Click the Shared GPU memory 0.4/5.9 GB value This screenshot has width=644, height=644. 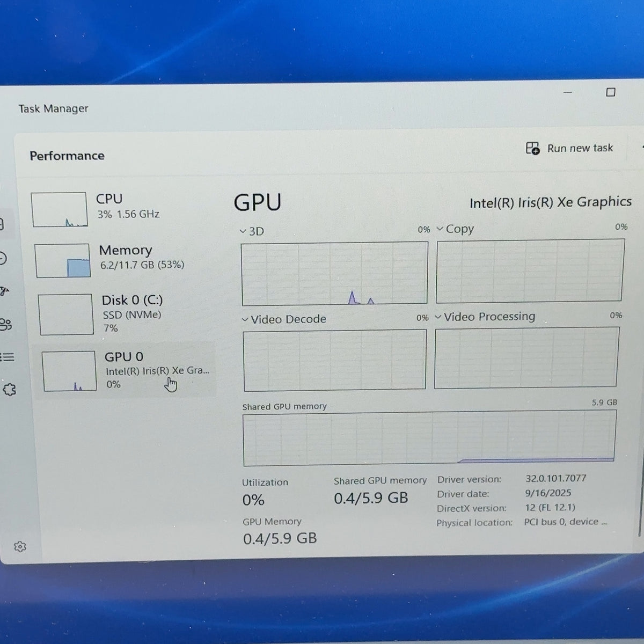point(371,498)
